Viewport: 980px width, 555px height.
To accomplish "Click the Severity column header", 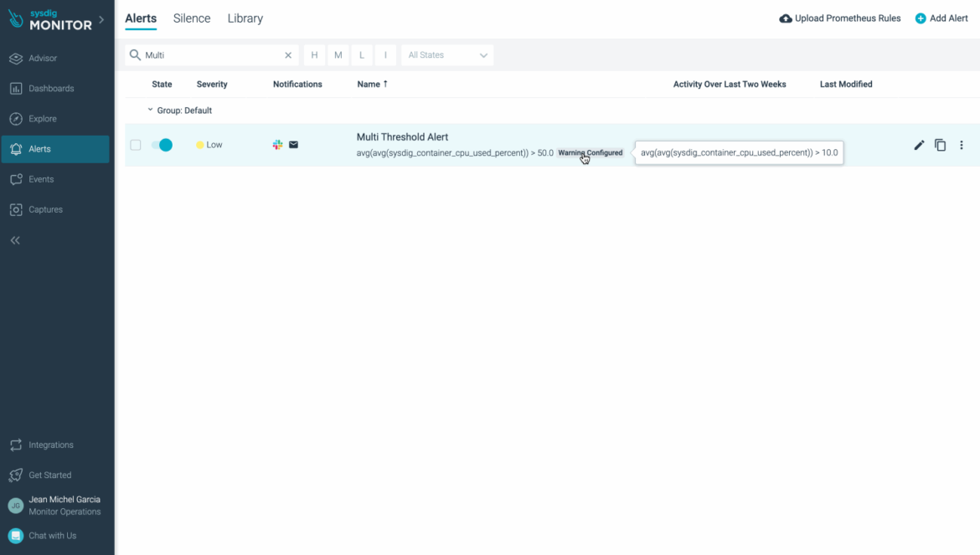I will point(212,85).
